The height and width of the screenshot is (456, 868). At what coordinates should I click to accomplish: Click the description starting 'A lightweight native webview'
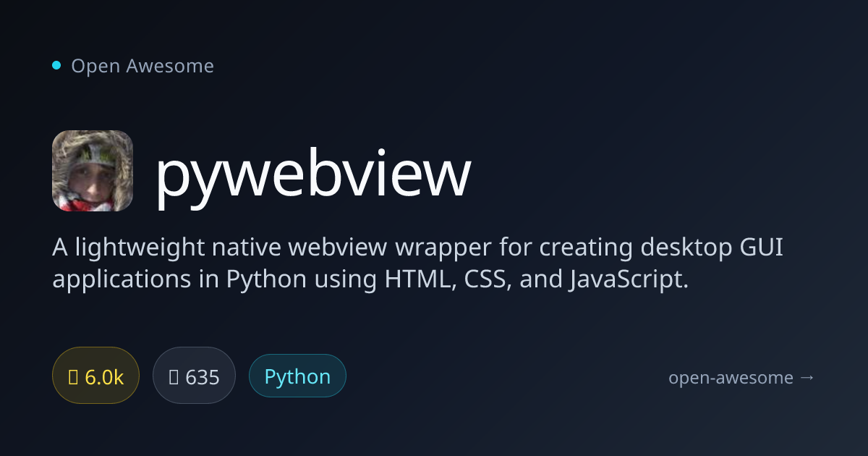pyautogui.click(x=418, y=263)
